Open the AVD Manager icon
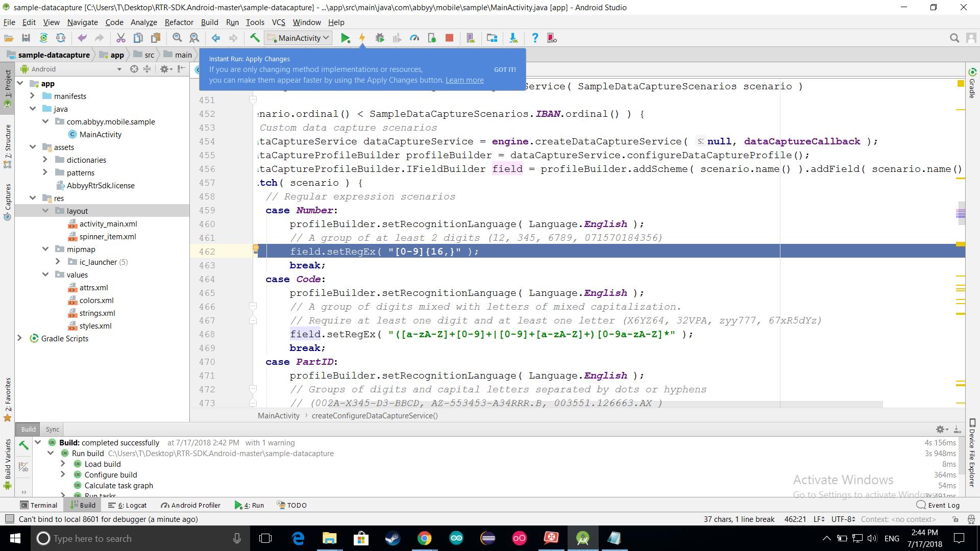This screenshot has height=551, width=980. click(471, 38)
